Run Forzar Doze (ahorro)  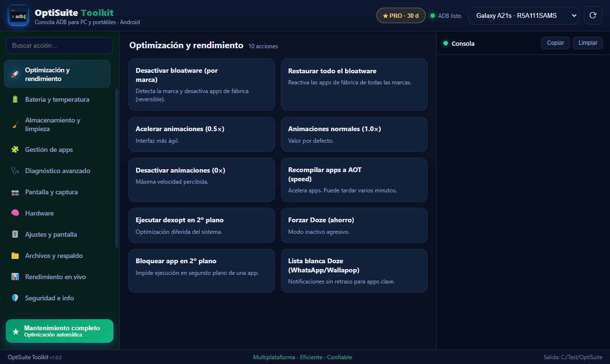[354, 226]
